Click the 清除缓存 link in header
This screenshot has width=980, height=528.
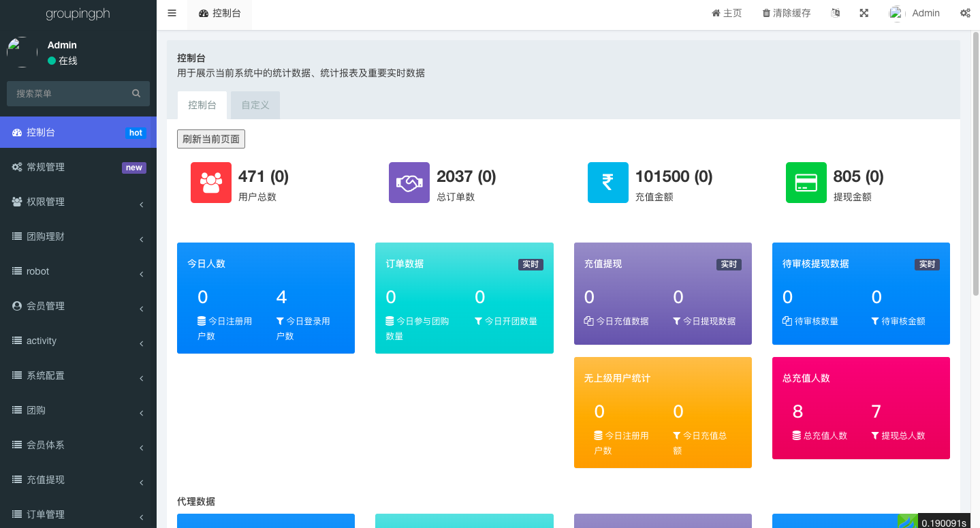point(786,14)
